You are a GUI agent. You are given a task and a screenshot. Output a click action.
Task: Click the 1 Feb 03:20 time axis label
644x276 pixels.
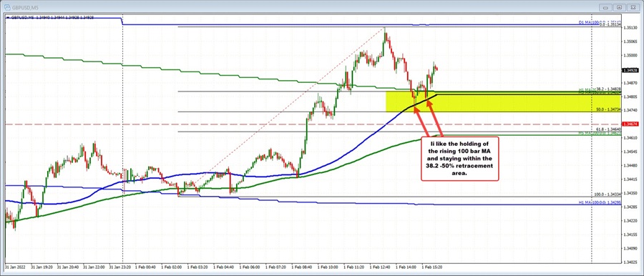point(198,266)
